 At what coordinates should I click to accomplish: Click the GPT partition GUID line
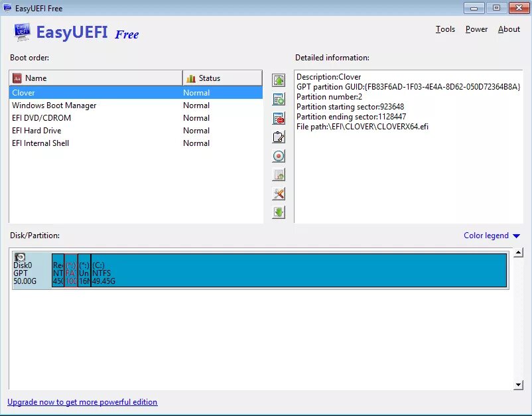(x=408, y=87)
